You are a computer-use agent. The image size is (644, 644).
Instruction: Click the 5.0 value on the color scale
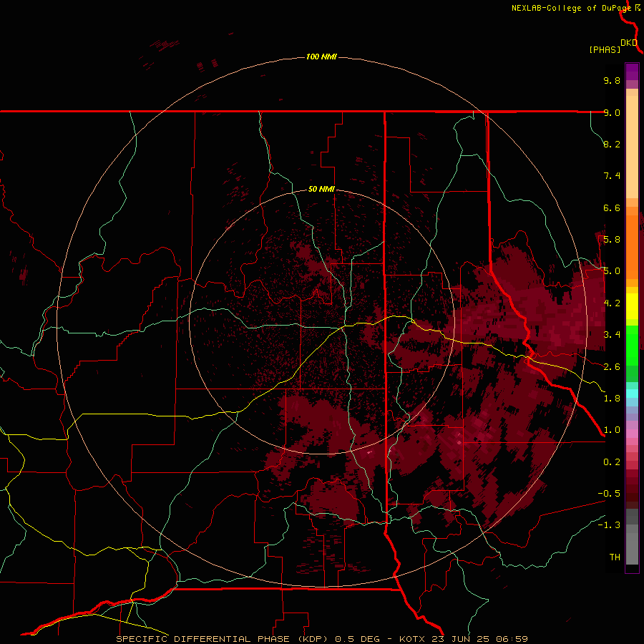tap(612, 271)
